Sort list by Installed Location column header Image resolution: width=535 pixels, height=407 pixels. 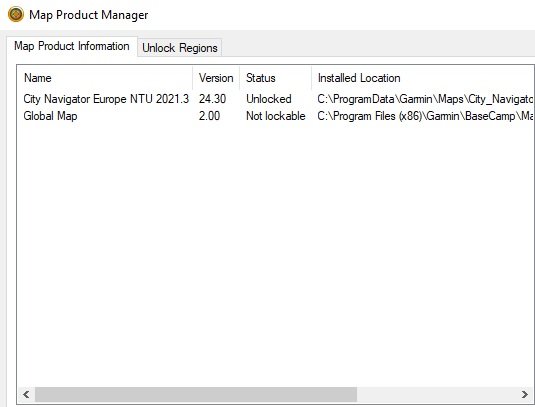tap(423, 78)
